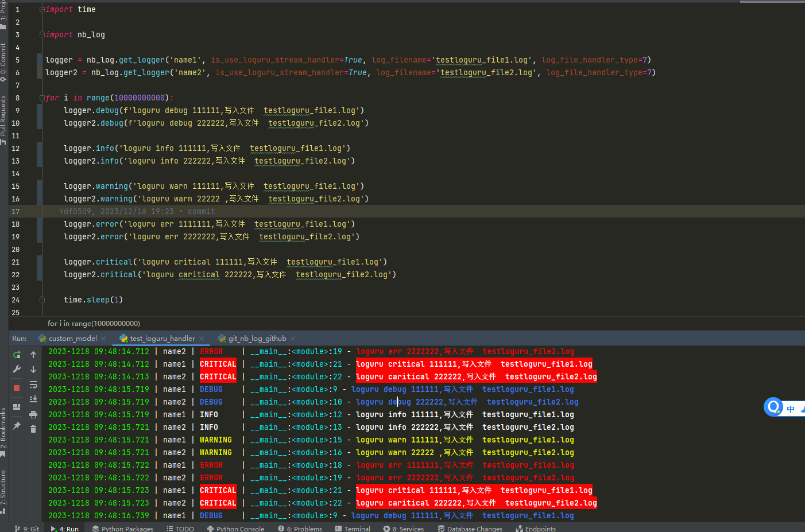This screenshot has height=532, width=805.
Task: Place cursor on 'time.sleep(1)' line
Action: (x=93, y=300)
